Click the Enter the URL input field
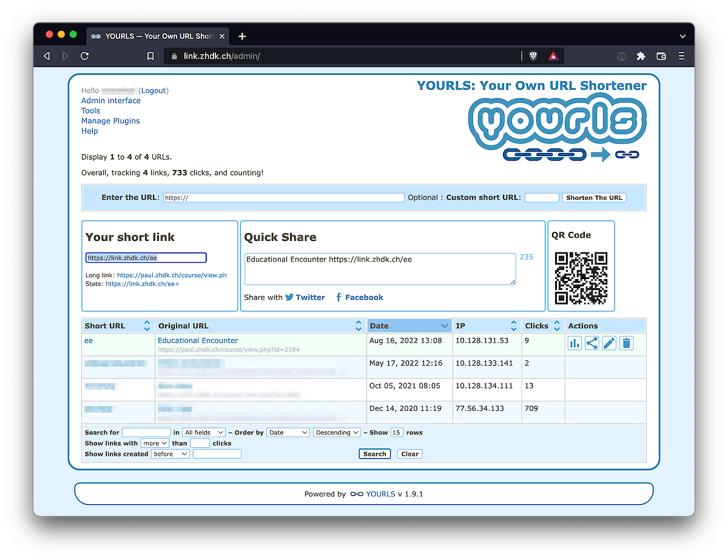 pos(283,198)
